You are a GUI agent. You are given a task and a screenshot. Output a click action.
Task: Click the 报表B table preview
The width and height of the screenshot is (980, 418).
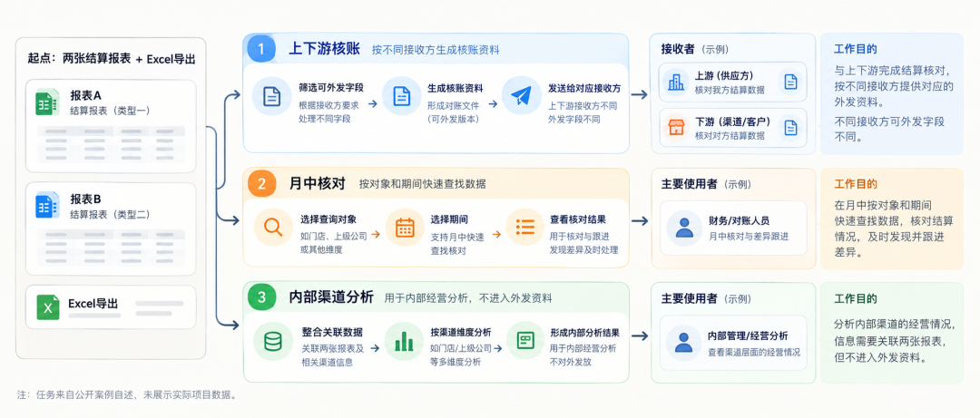click(x=111, y=247)
